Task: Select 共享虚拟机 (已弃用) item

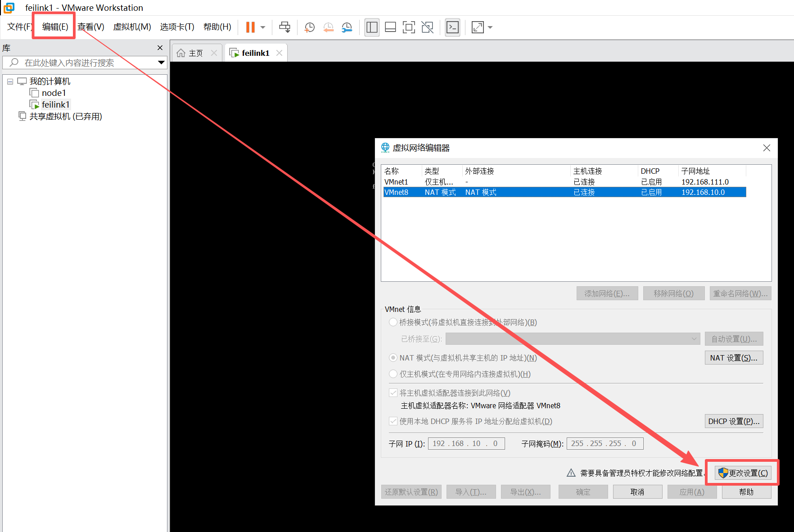Action: tap(65, 117)
